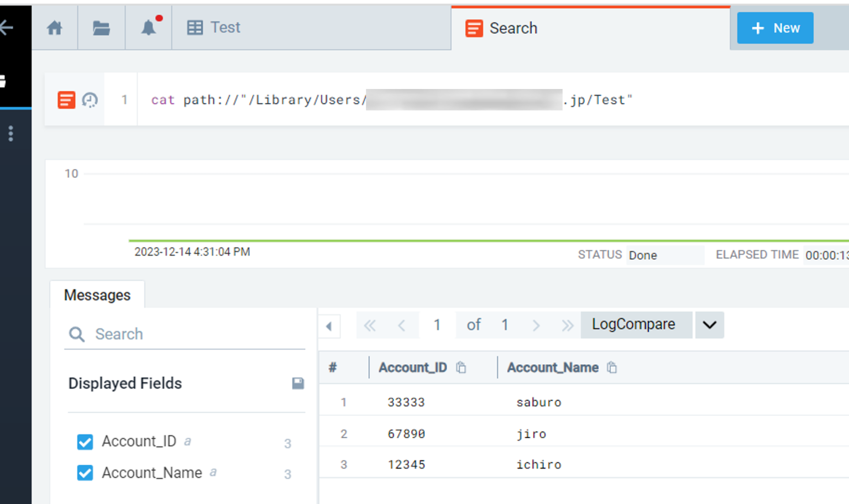The width and height of the screenshot is (849, 504).
Task: View notifications via the bell icon
Action: click(148, 27)
